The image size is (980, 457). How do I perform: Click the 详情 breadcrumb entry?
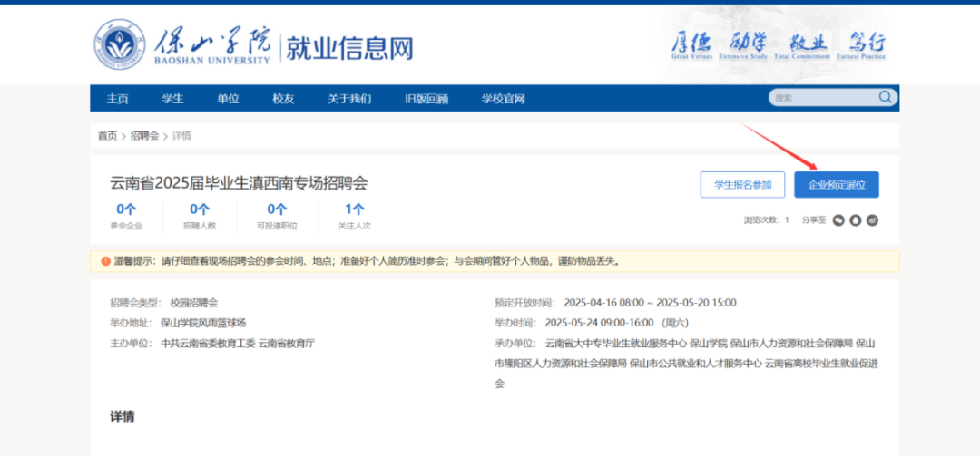pyautogui.click(x=181, y=135)
